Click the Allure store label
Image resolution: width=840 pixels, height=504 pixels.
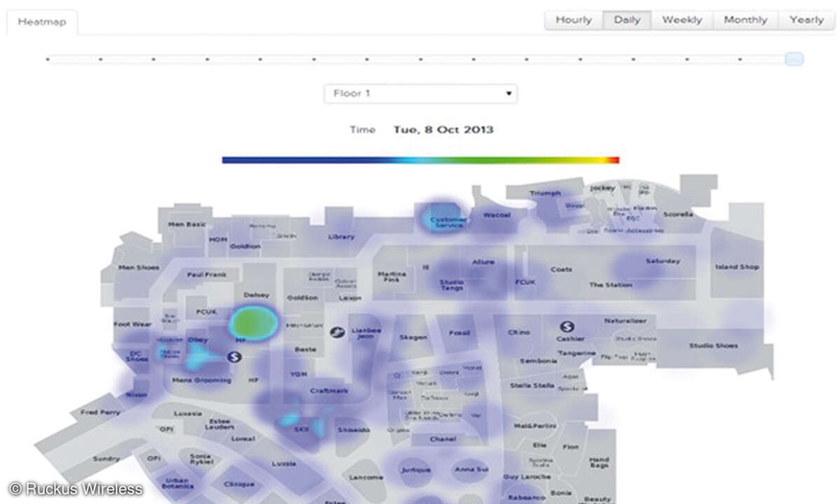tap(483, 262)
